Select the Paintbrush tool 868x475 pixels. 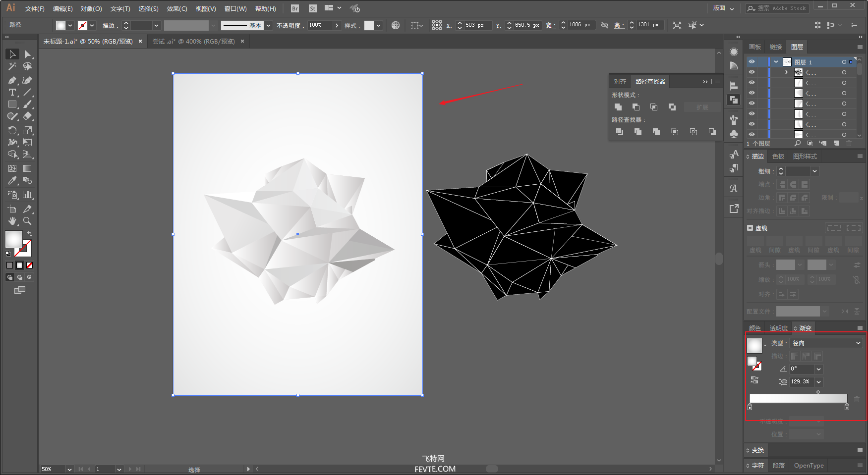[28, 105]
